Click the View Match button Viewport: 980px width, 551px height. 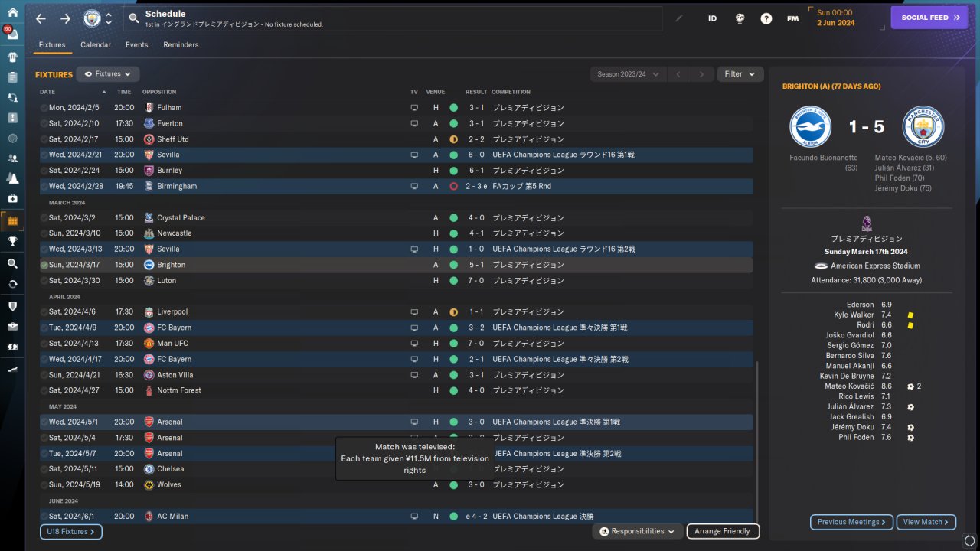pos(926,522)
